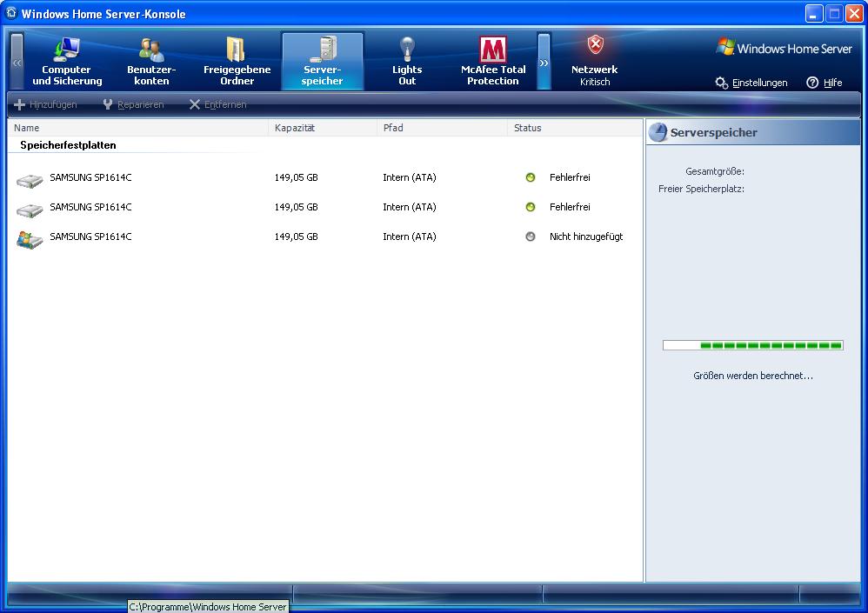This screenshot has width=868, height=613.
Task: Click the Hinzufügen toolbar button
Action: coord(45,104)
